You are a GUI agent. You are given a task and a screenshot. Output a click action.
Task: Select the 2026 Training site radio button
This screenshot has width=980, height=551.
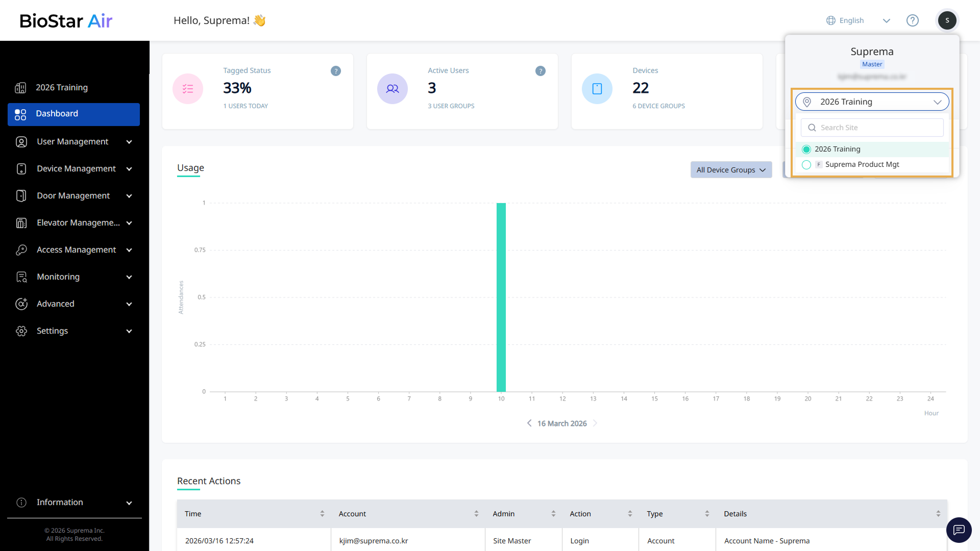806,149
